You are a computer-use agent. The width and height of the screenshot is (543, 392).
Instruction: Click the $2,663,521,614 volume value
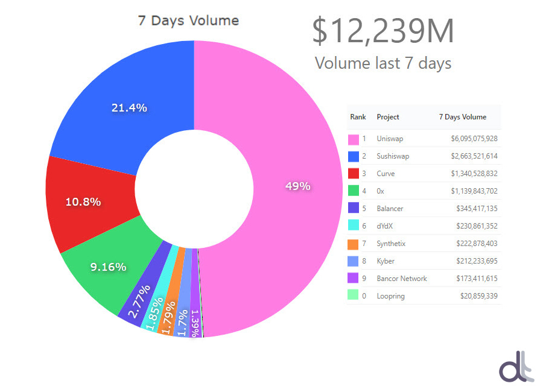(x=474, y=156)
